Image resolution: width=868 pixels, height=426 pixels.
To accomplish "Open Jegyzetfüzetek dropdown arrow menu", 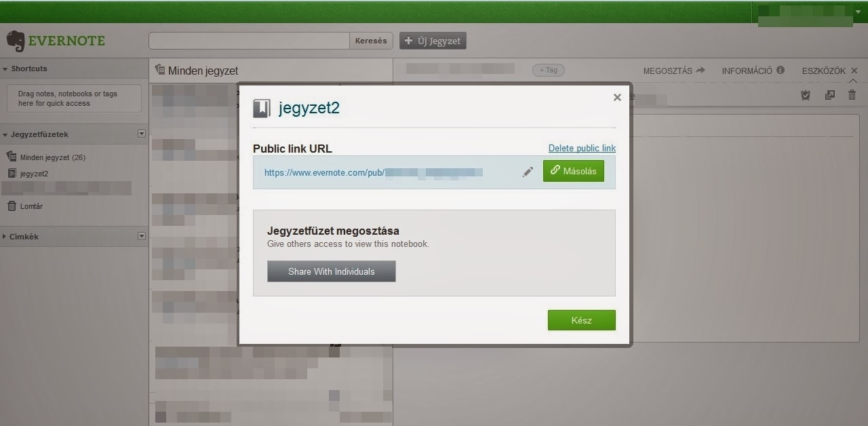I will click(x=142, y=134).
